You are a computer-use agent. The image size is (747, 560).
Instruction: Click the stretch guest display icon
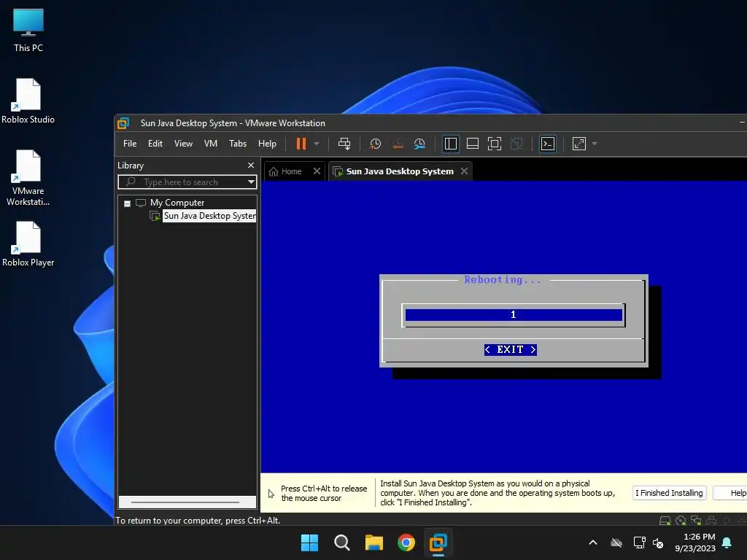point(578,144)
